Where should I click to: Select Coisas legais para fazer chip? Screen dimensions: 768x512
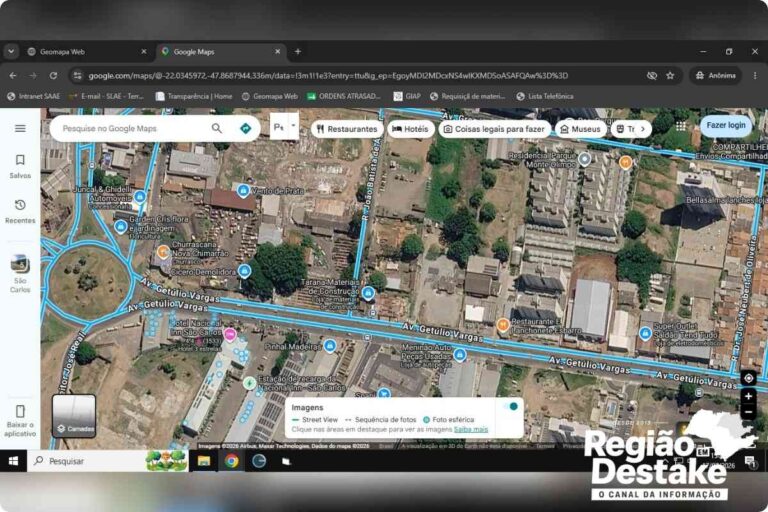[x=494, y=129]
